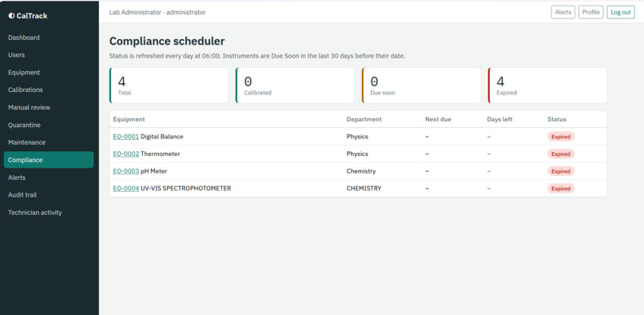The height and width of the screenshot is (315, 644).
Task: Click Physics department in Thermometer row
Action: [357, 154]
